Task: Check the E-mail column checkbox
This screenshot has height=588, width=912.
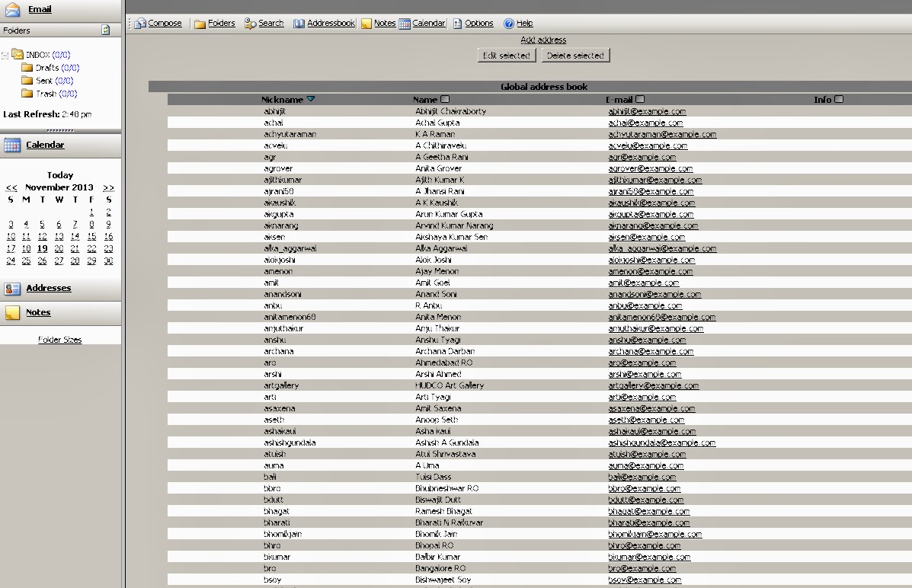Action: tap(638, 99)
